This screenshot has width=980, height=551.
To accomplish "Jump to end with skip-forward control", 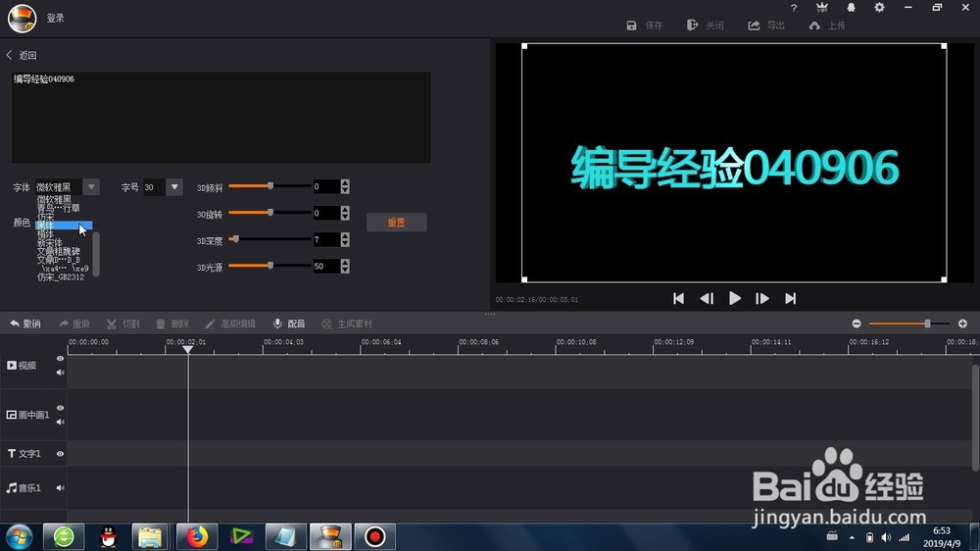I will 791,298.
